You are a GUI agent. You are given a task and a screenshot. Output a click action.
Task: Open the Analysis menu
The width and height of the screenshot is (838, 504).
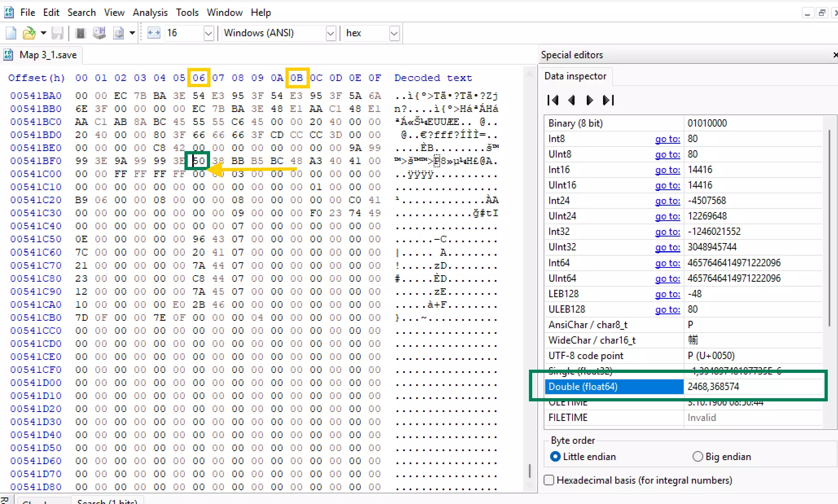pyautogui.click(x=150, y=13)
